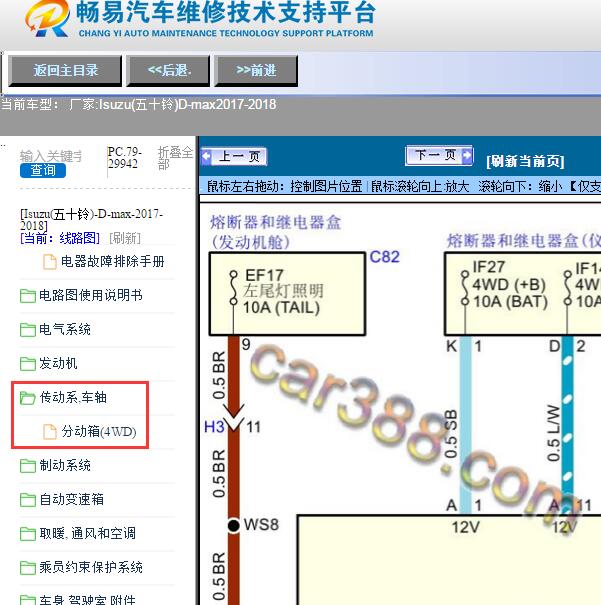Click folder icon beside 乘员约束保护系统
This screenshot has width=601, height=605.
[x=28, y=568]
